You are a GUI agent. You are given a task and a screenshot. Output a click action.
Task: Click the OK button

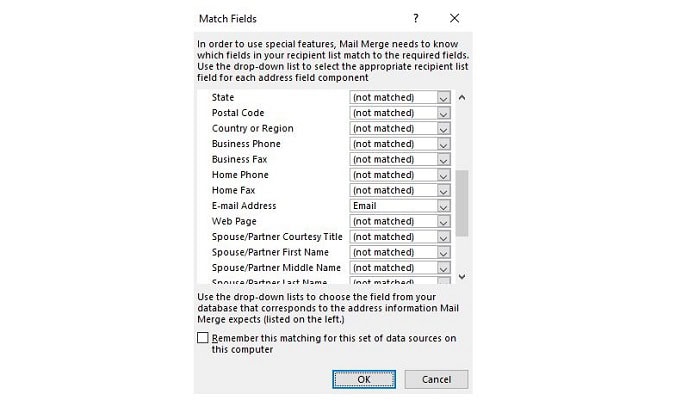coord(364,380)
